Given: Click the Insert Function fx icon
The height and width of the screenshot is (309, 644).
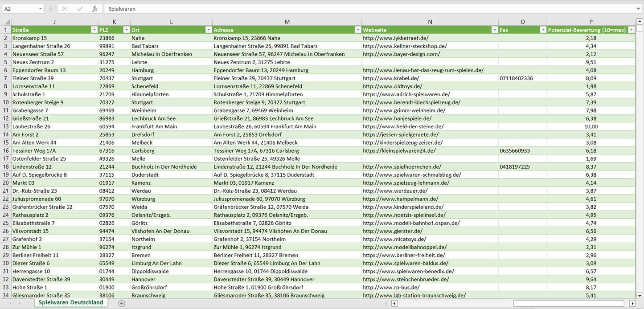Looking at the screenshot, I should pos(94,9).
